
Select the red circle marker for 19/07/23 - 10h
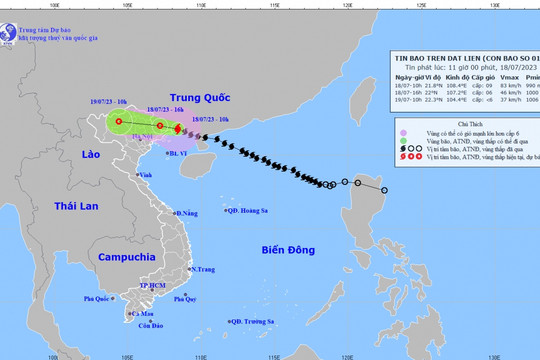(x=119, y=121)
